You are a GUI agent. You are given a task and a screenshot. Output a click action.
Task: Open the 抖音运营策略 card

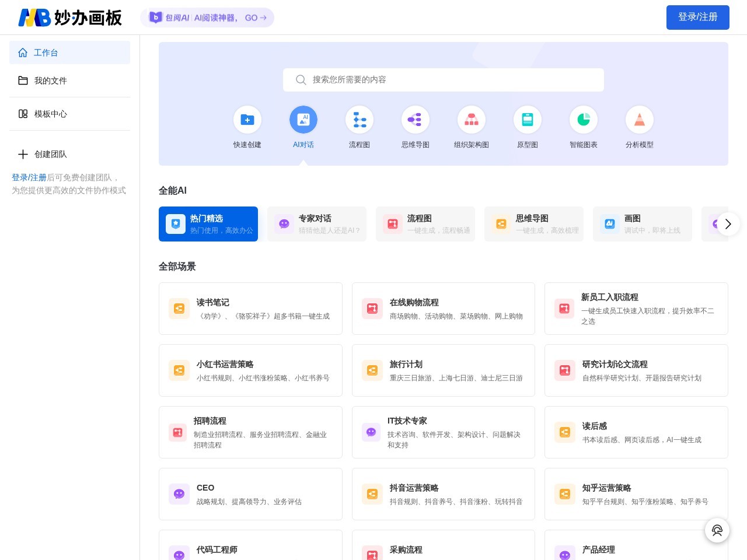click(444, 494)
